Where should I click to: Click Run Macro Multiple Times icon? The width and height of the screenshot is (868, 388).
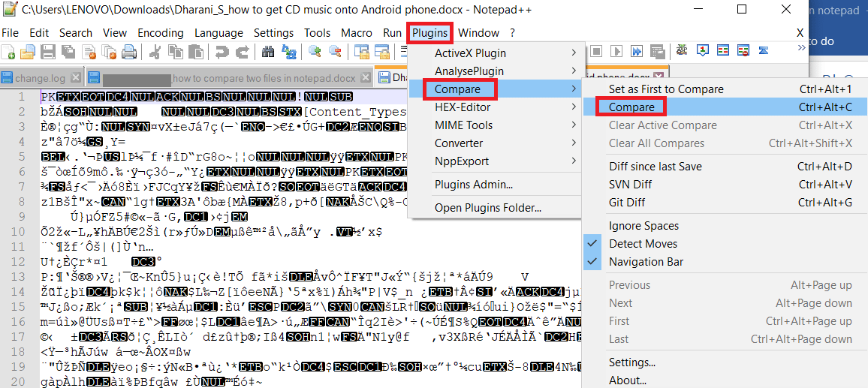(637, 51)
